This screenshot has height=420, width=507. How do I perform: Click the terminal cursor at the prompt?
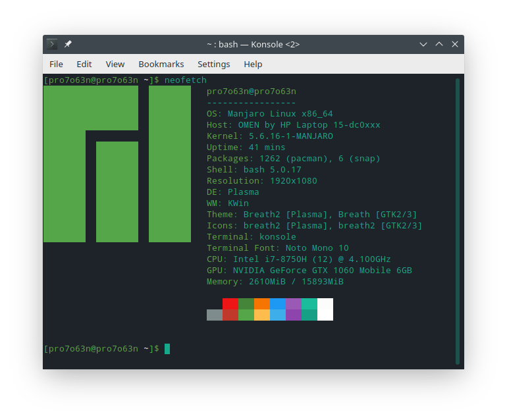pos(167,349)
